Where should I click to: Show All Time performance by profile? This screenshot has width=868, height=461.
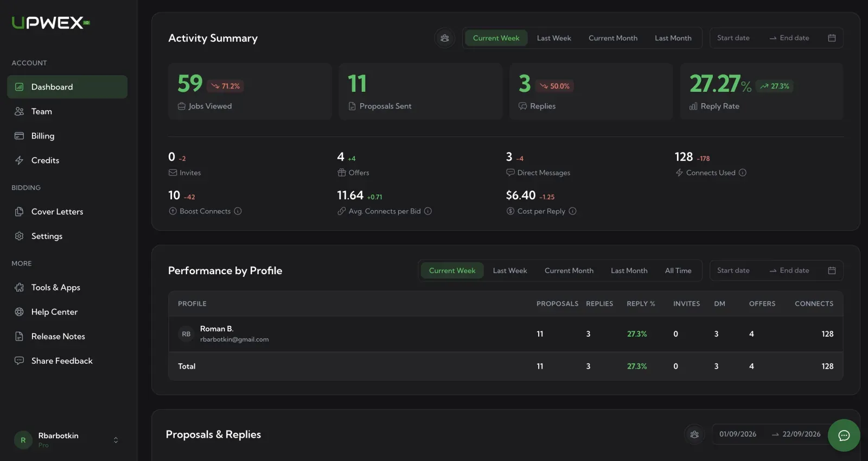pyautogui.click(x=678, y=270)
